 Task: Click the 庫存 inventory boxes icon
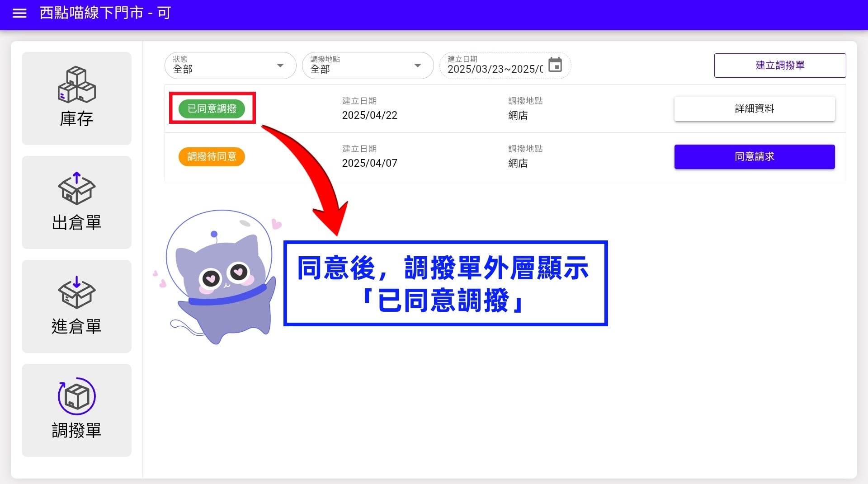click(76, 85)
